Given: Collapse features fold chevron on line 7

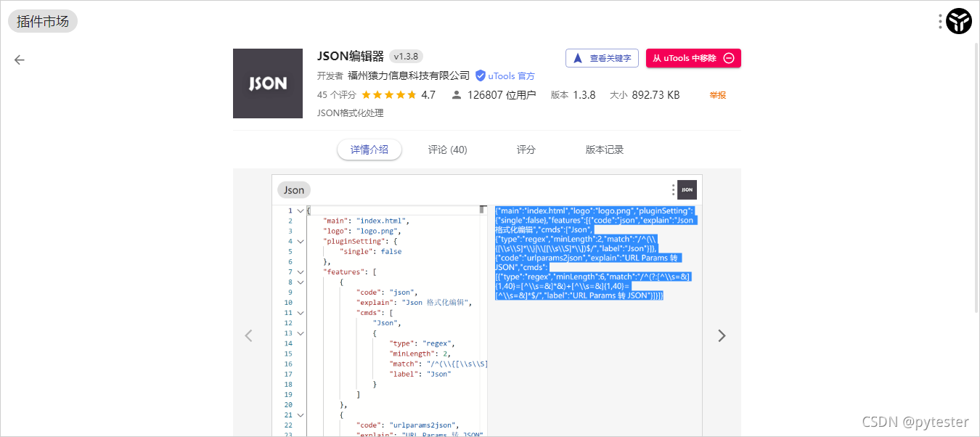Looking at the screenshot, I should point(301,271).
